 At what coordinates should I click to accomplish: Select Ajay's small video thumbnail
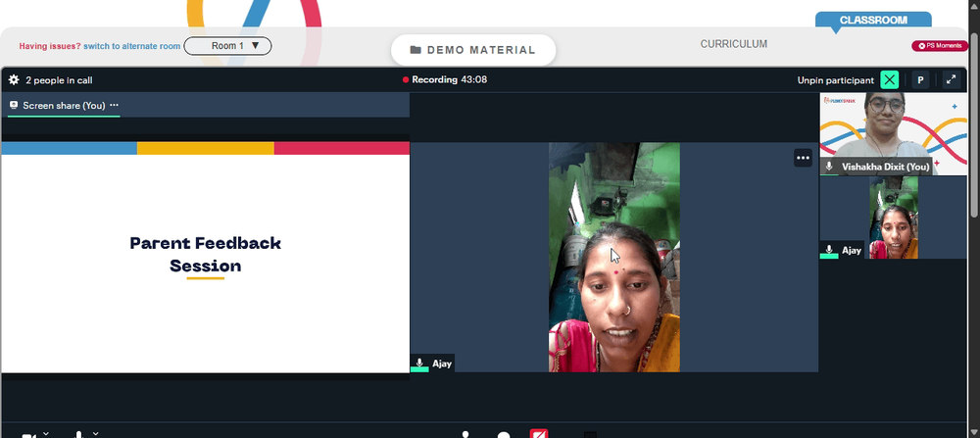893,217
